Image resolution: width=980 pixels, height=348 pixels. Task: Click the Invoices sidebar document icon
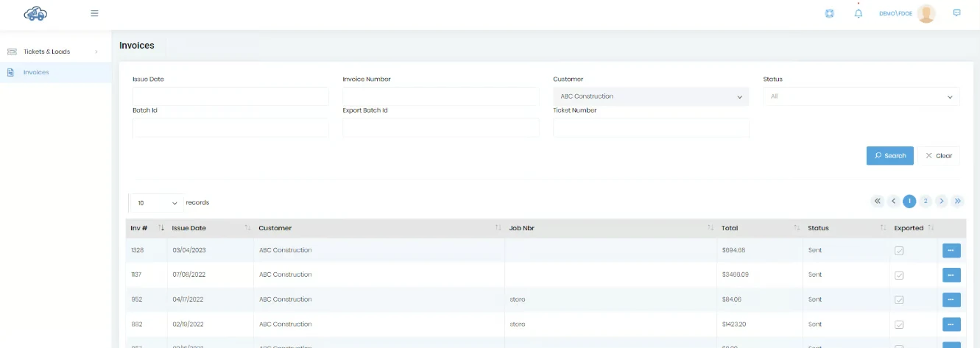coord(10,72)
